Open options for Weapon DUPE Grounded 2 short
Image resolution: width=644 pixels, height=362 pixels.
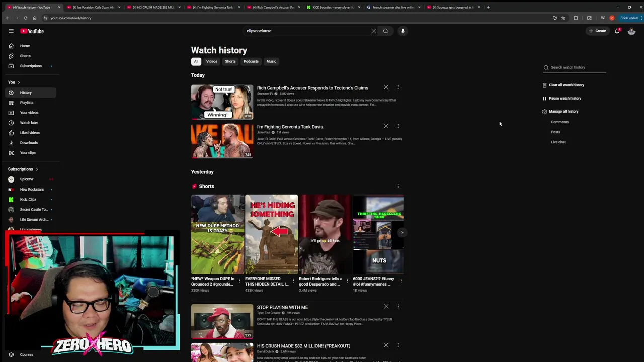point(239,281)
